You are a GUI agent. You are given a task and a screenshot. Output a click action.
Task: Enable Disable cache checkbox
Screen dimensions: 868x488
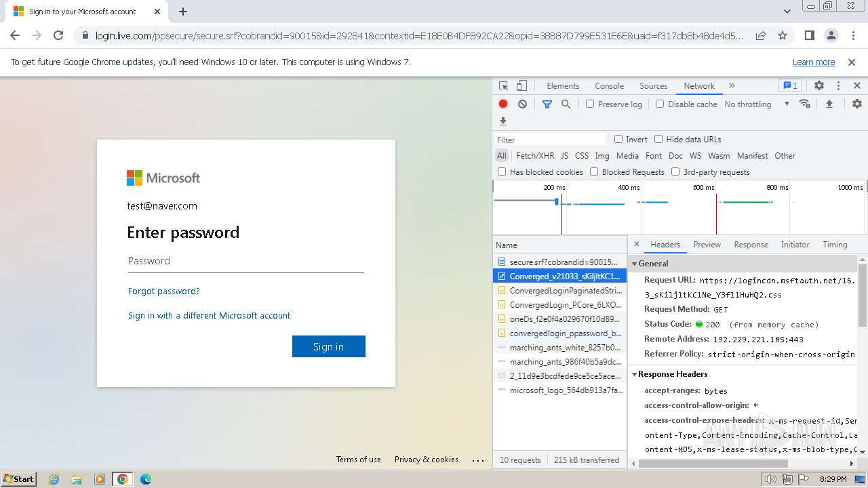660,104
